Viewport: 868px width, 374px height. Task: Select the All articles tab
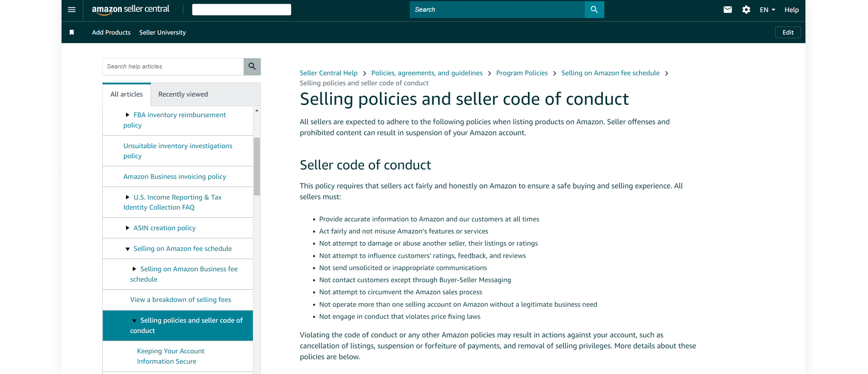click(126, 94)
